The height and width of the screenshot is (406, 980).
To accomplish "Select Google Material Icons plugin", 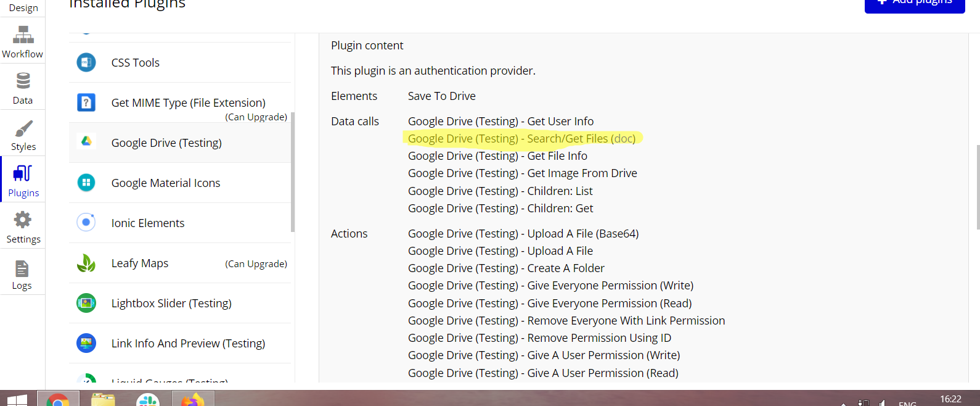I will [x=180, y=183].
